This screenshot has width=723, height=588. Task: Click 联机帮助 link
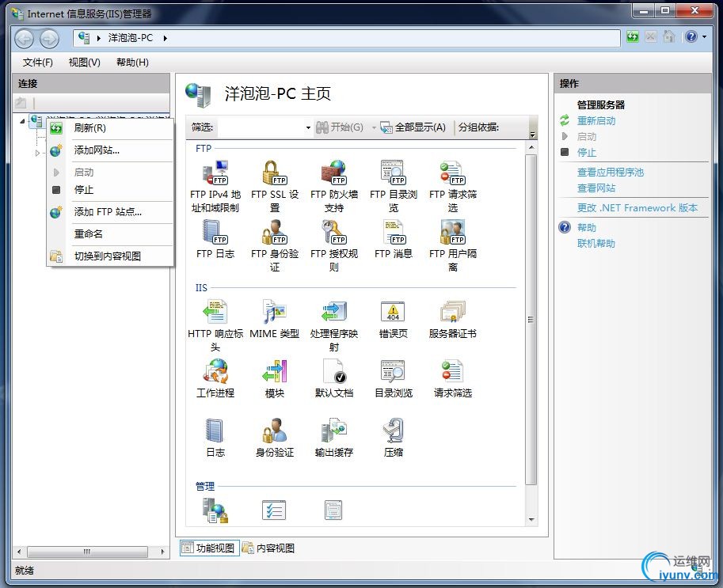coord(596,243)
